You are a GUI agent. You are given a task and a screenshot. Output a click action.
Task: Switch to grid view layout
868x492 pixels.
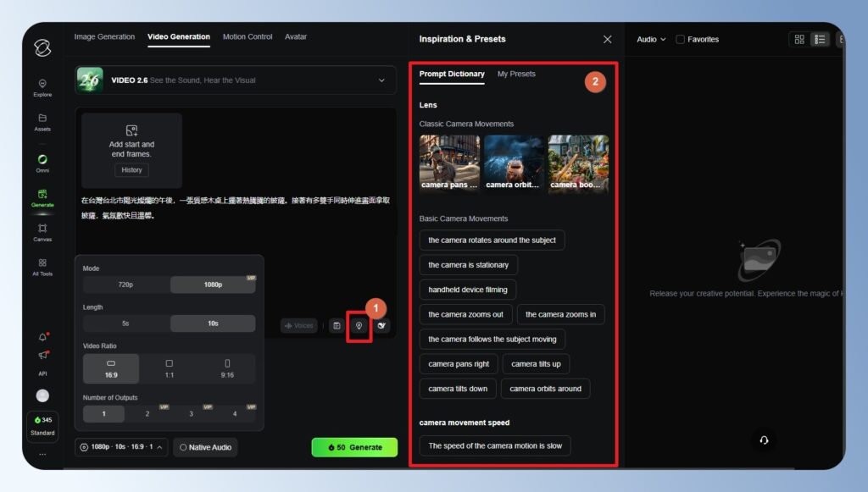click(x=798, y=39)
